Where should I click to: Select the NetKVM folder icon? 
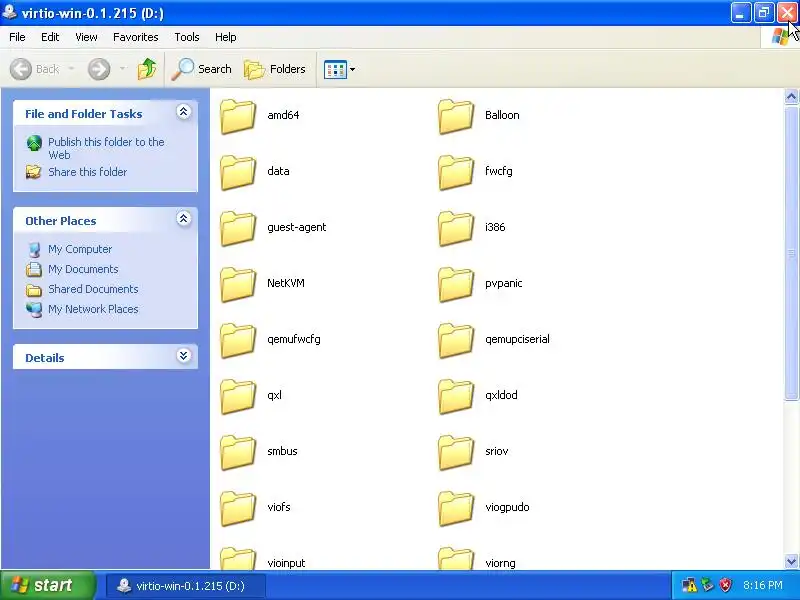[238, 284]
